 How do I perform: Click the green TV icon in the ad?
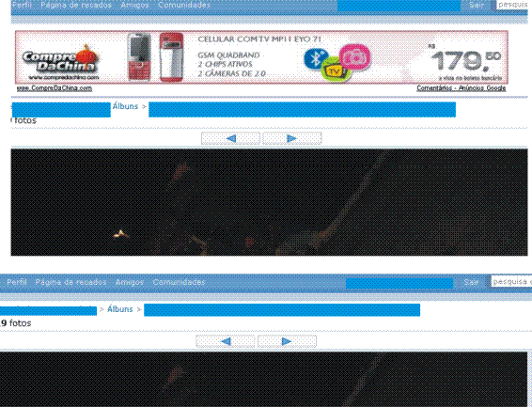(336, 70)
